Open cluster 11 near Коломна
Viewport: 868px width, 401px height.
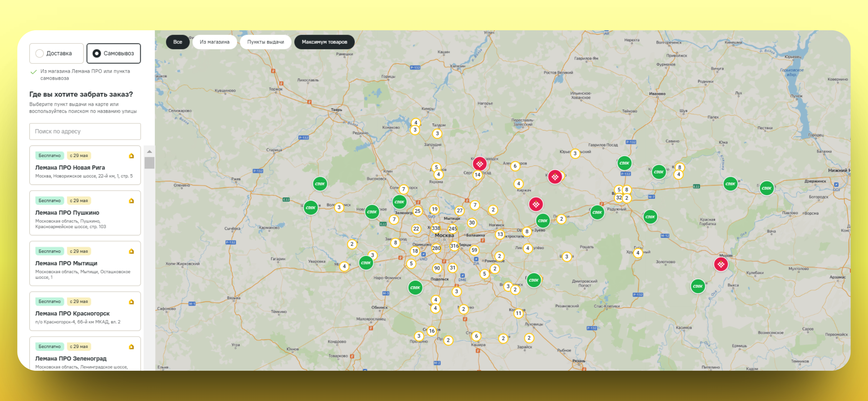pos(519,314)
